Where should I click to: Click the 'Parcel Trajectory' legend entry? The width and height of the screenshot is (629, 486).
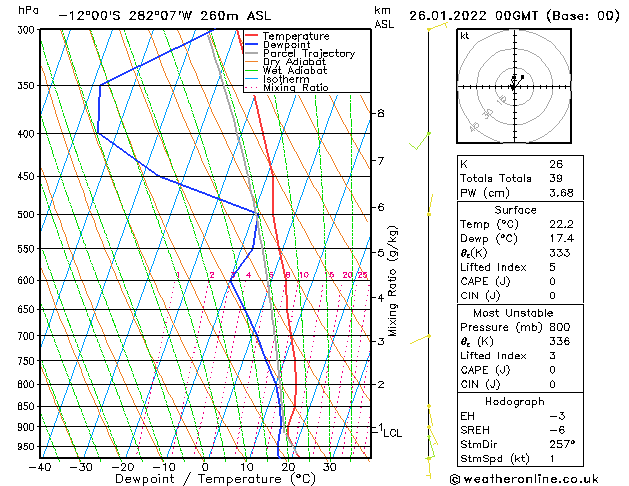pyautogui.click(x=309, y=53)
